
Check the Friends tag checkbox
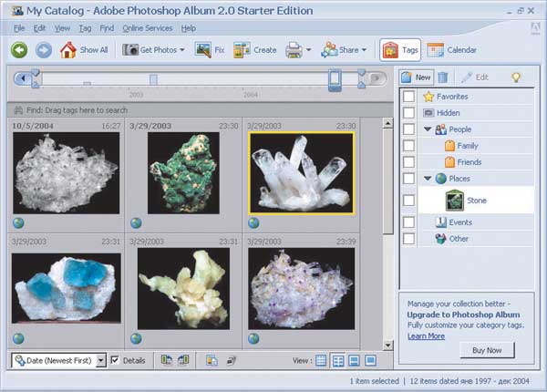click(x=408, y=162)
